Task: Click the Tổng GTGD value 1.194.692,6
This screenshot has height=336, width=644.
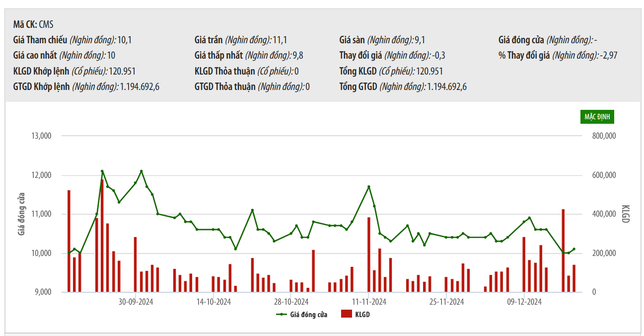Action: (447, 86)
